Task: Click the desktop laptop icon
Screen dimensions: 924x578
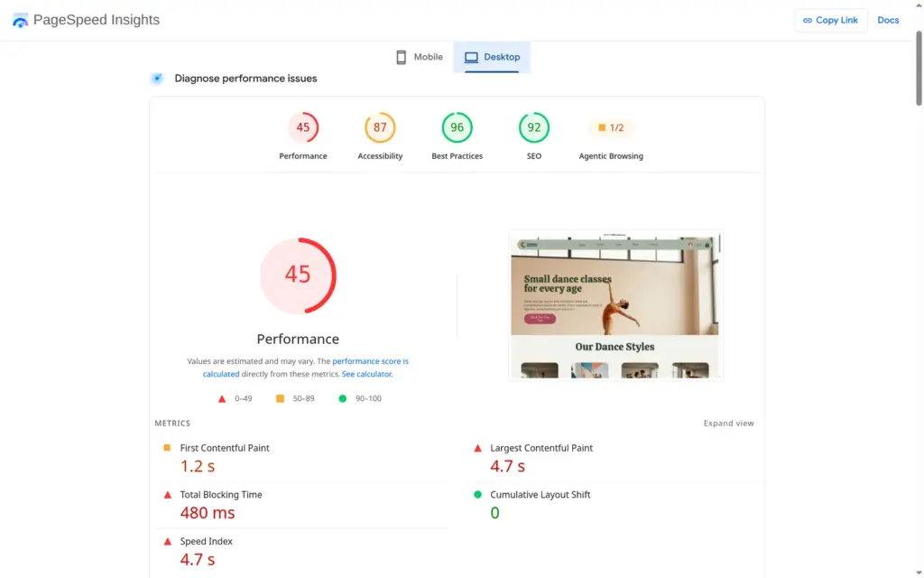Action: click(471, 57)
